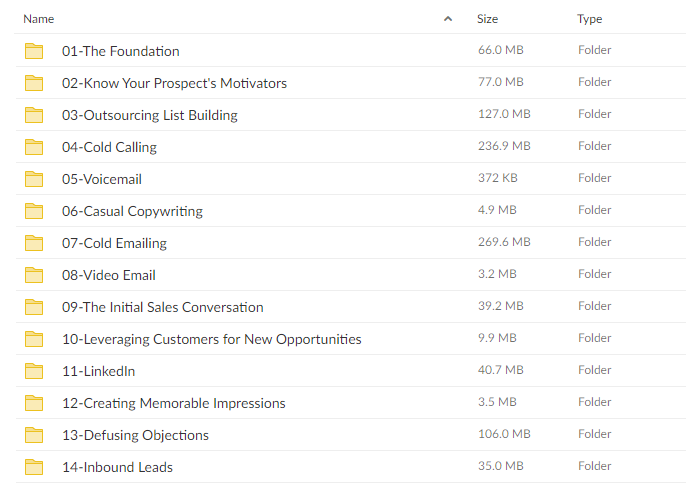Click the 14-Inbound Leads folder icon
Screen dimensions: 686x487
click(x=34, y=467)
